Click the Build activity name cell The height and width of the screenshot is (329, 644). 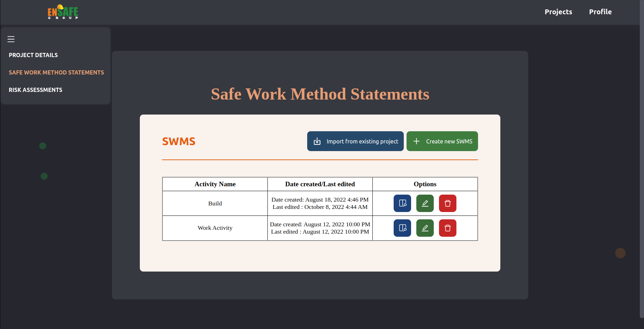click(215, 203)
